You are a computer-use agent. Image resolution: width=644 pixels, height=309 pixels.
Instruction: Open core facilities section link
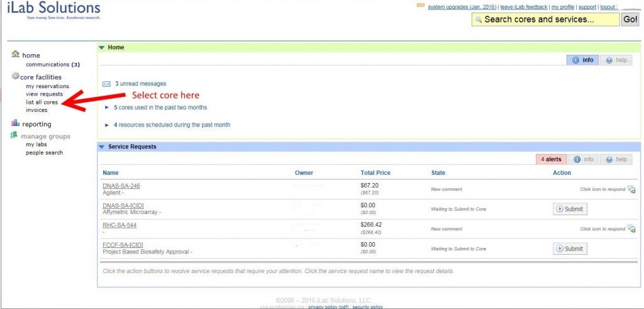point(41,77)
